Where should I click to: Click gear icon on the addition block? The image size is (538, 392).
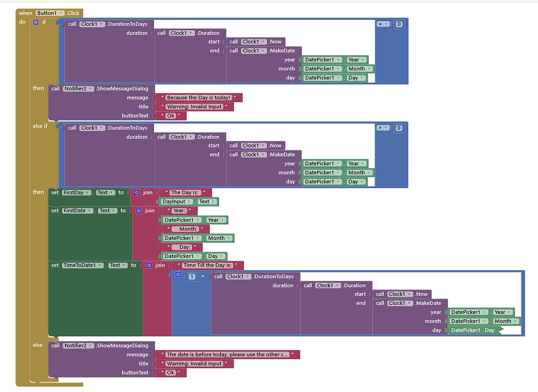[178, 276]
